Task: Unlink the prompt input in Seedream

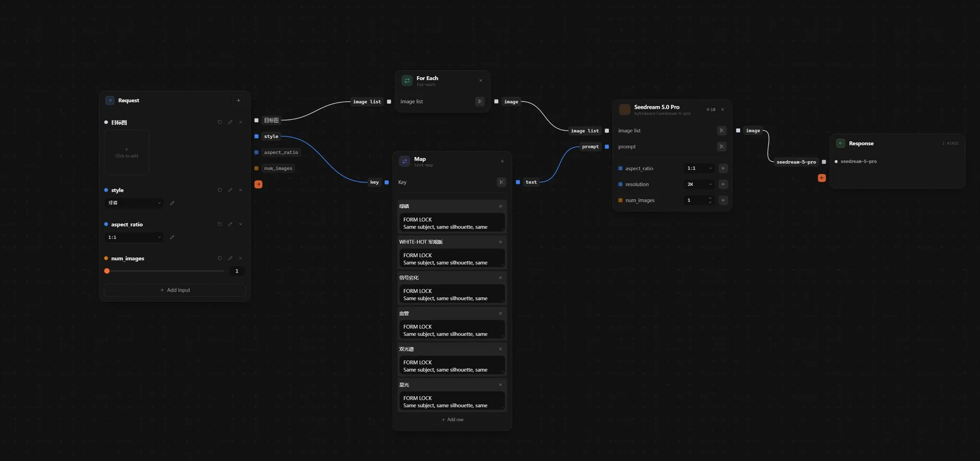Action: (x=721, y=147)
